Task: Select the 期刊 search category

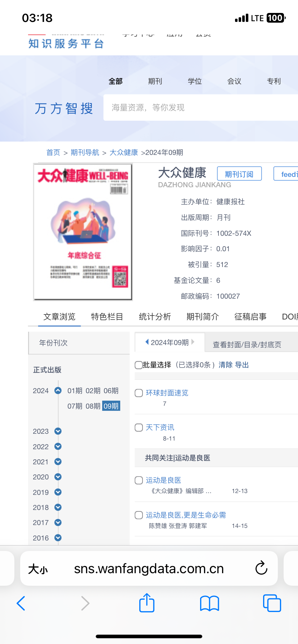Action: point(155,82)
